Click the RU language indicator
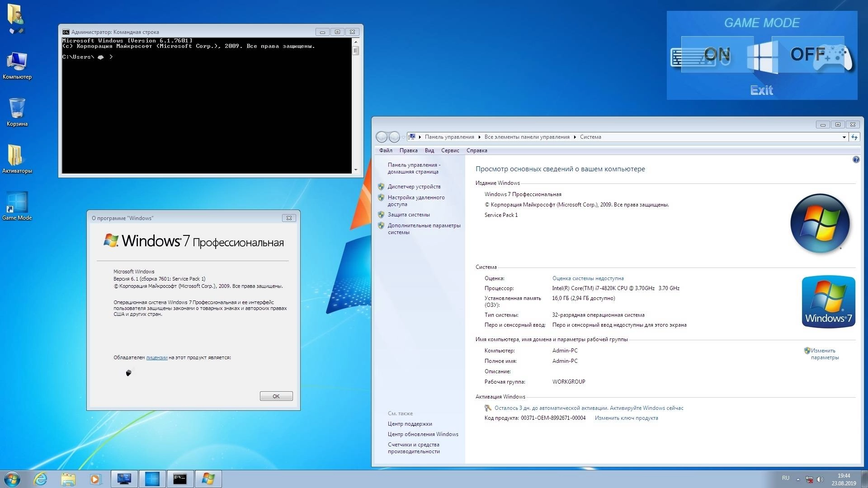 [x=786, y=478]
